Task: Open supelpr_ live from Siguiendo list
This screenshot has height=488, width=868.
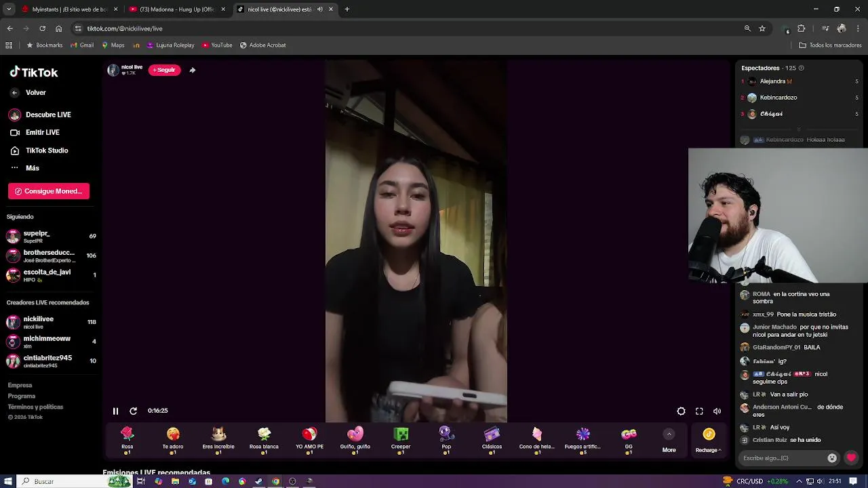Action: pyautogui.click(x=51, y=237)
